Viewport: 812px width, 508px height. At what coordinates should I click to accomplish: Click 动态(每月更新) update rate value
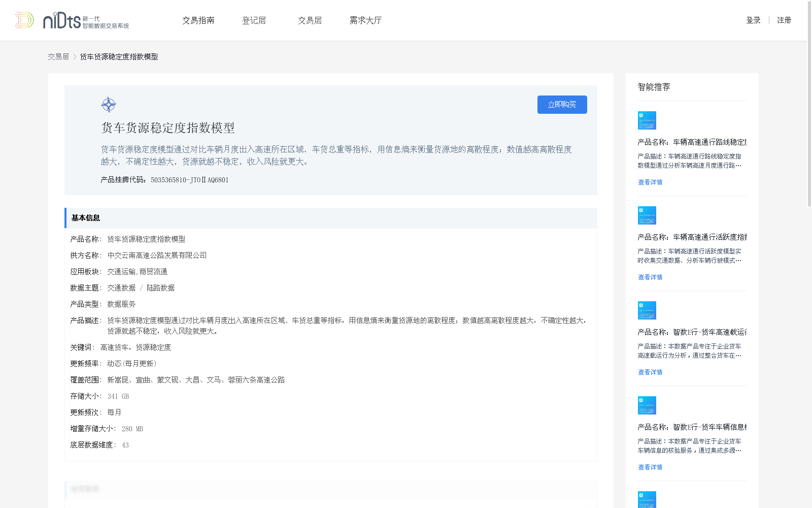click(132, 364)
